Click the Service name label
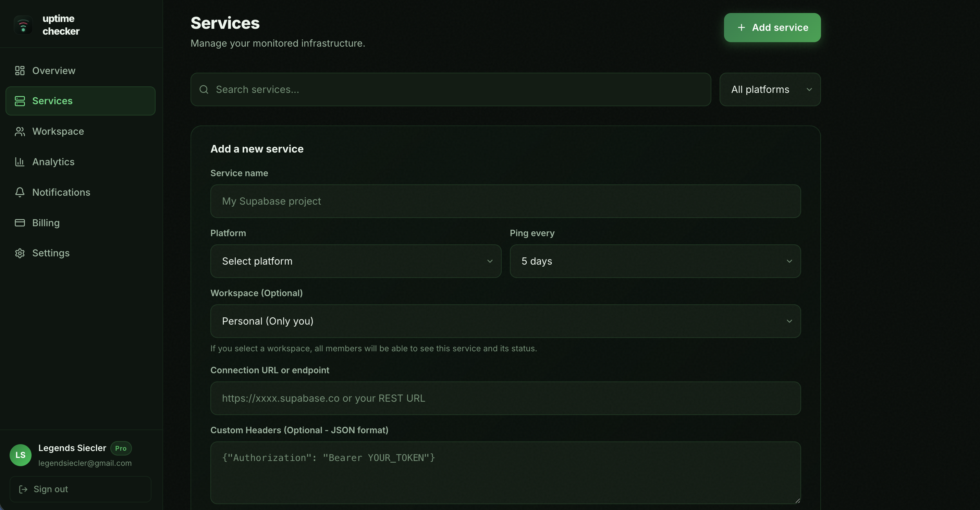This screenshot has width=980, height=510. pyautogui.click(x=239, y=173)
